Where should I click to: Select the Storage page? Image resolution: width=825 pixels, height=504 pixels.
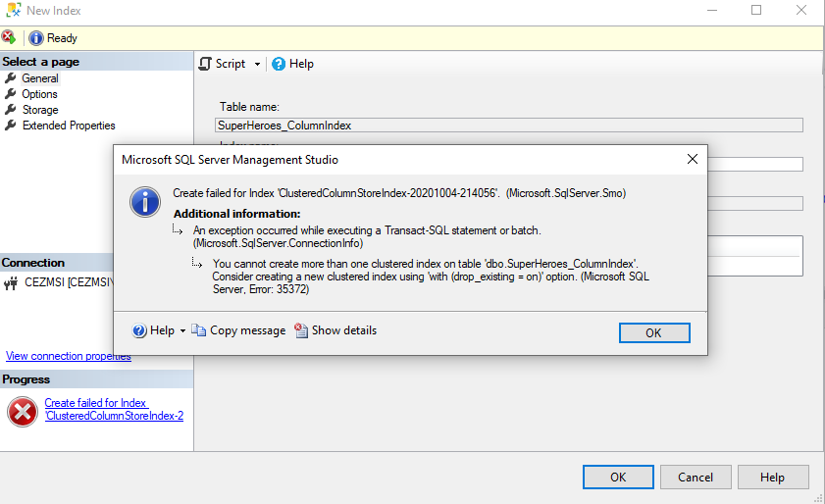[x=40, y=110]
